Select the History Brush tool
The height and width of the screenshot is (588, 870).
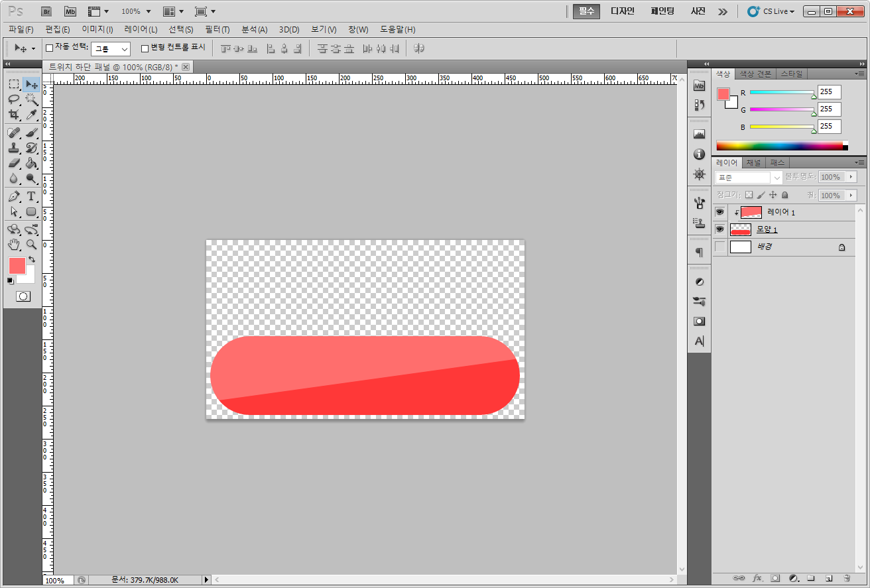tap(31, 148)
